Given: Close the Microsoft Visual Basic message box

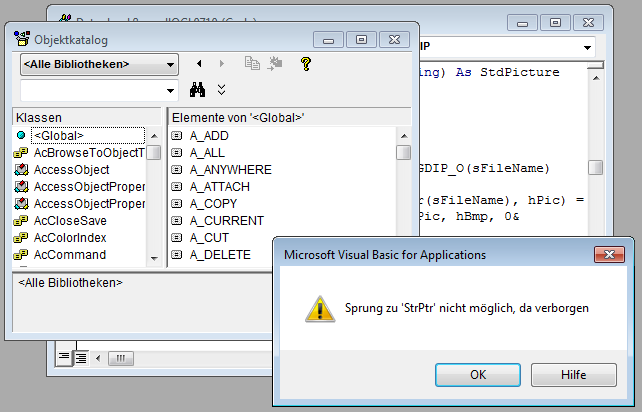Looking at the screenshot, I should click(x=609, y=255).
